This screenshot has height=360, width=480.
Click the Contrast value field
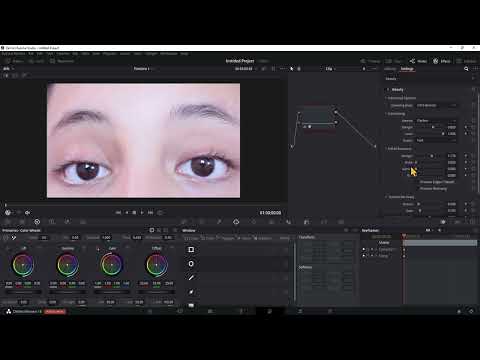(x=106, y=237)
